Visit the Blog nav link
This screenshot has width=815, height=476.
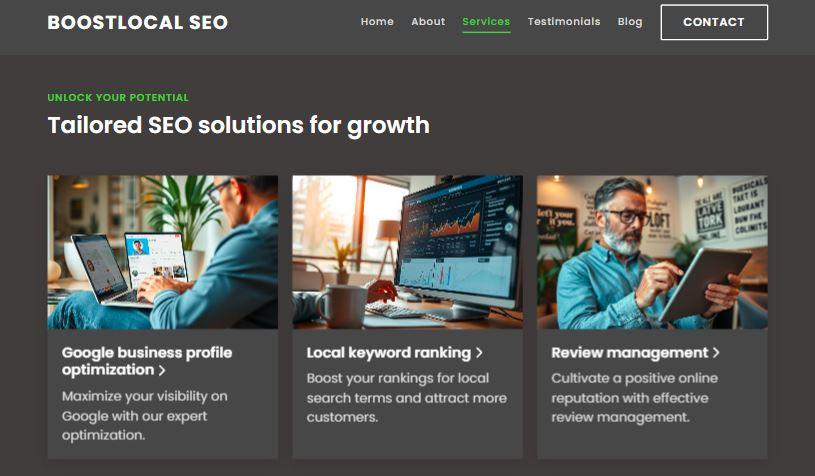point(630,22)
